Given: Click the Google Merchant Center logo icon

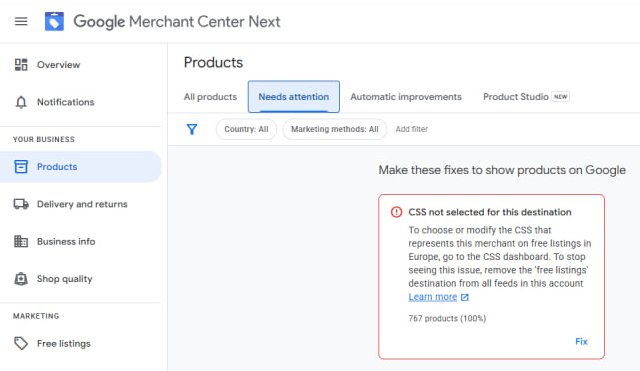Looking at the screenshot, I should point(54,21).
